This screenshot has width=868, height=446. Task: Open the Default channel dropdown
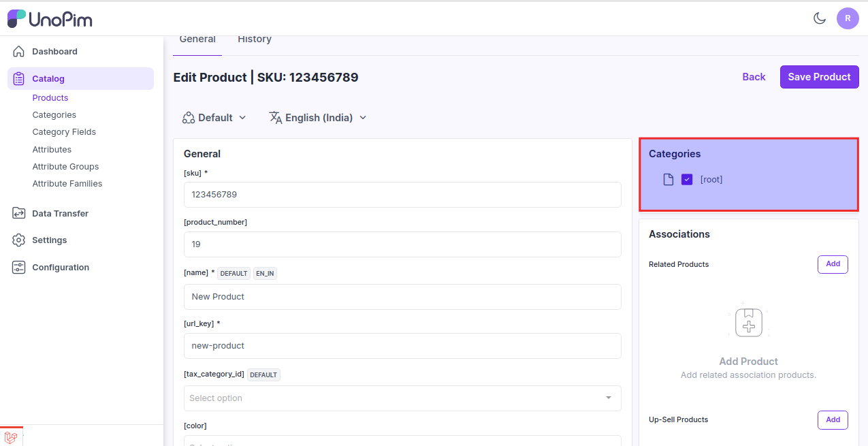(214, 118)
